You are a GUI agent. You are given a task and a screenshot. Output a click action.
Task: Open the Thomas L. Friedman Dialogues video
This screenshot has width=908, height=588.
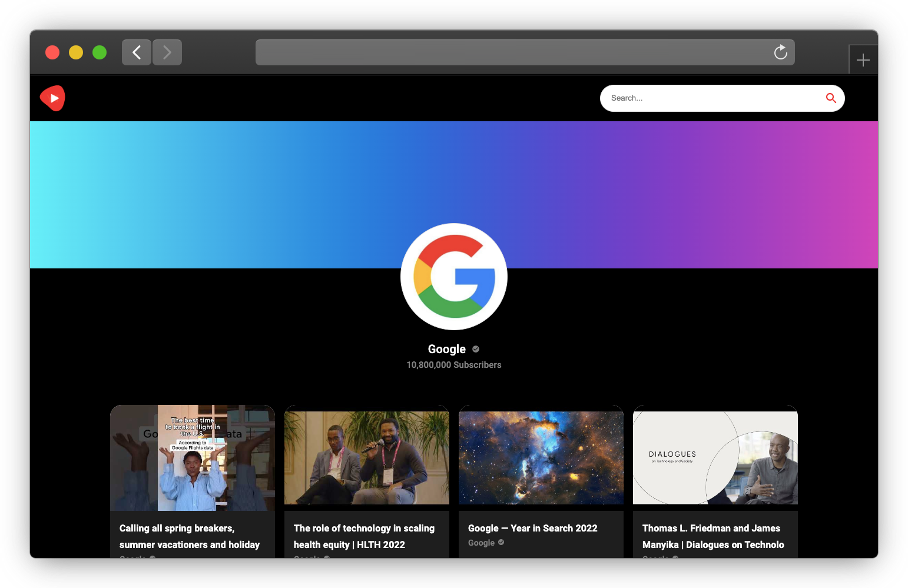[713, 536]
